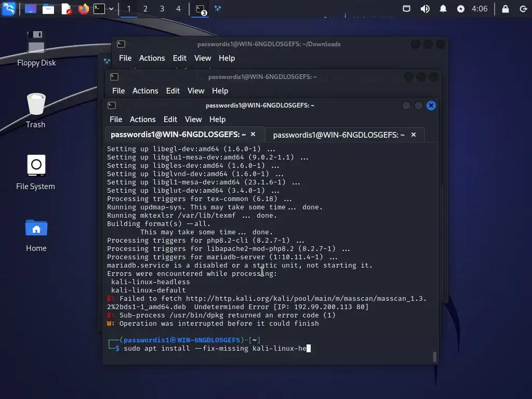Open Actions menu in Downloads terminal window
The width and height of the screenshot is (532, 399).
tap(152, 58)
